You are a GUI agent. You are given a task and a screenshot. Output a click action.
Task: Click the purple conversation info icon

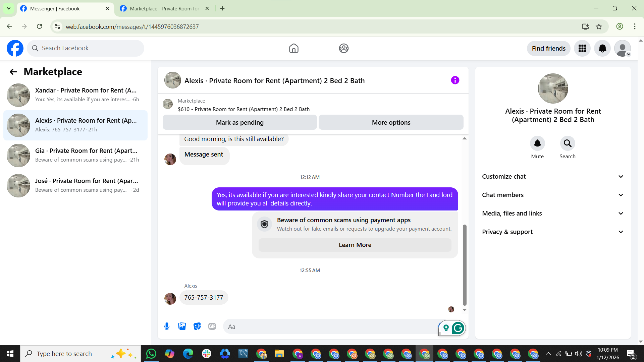click(455, 80)
